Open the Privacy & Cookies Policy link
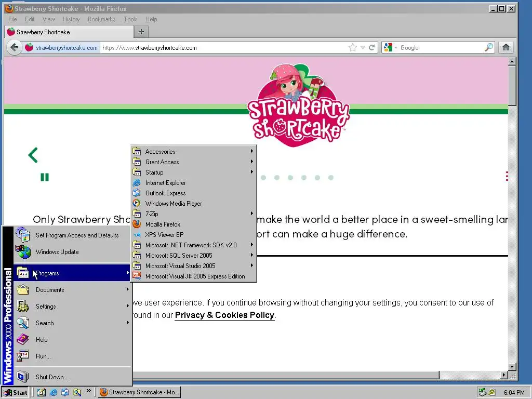 (224, 315)
